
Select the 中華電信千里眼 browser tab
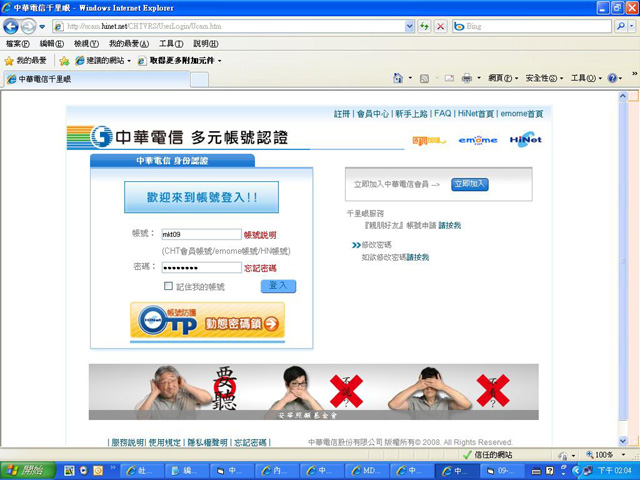[97, 79]
